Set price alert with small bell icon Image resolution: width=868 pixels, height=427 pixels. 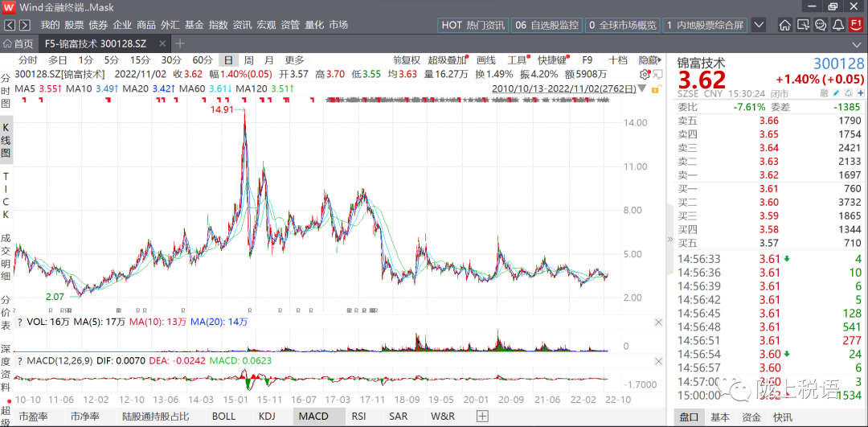point(849,93)
